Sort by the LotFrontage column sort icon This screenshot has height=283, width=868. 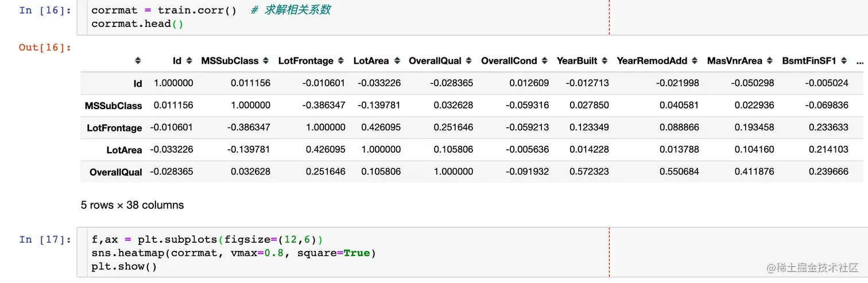tap(342, 61)
